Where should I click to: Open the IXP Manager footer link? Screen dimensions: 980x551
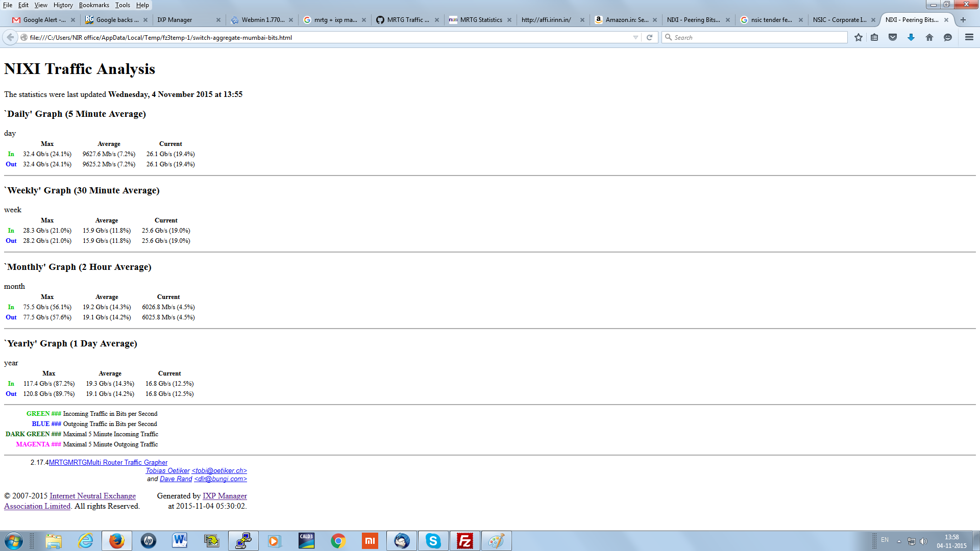point(225,496)
